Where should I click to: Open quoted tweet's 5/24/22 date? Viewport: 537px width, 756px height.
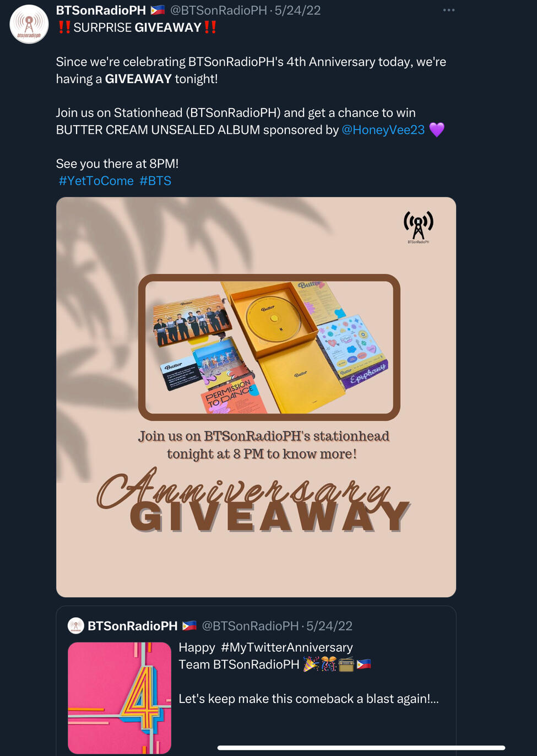pyautogui.click(x=329, y=626)
